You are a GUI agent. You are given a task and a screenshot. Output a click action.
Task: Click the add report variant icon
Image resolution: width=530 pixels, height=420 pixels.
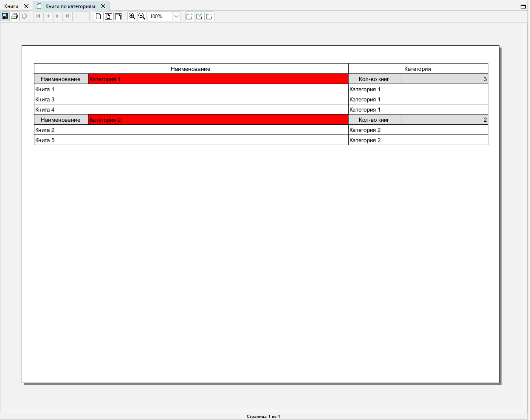[x=190, y=16]
